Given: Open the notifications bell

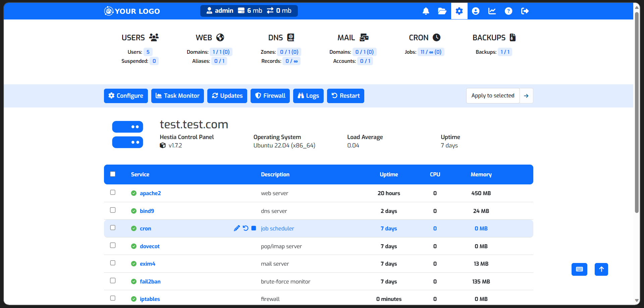Looking at the screenshot, I should (x=425, y=11).
